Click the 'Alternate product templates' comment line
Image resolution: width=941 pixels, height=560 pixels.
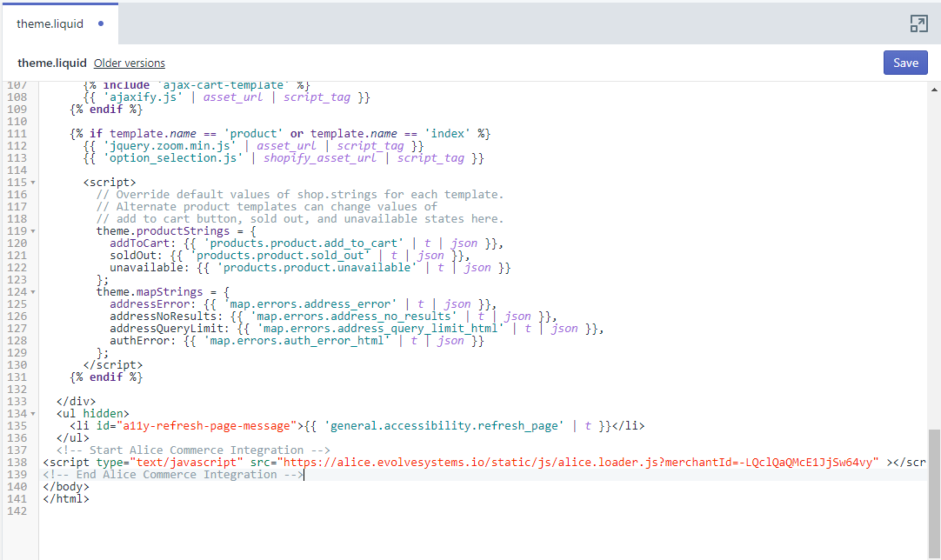[x=267, y=207]
